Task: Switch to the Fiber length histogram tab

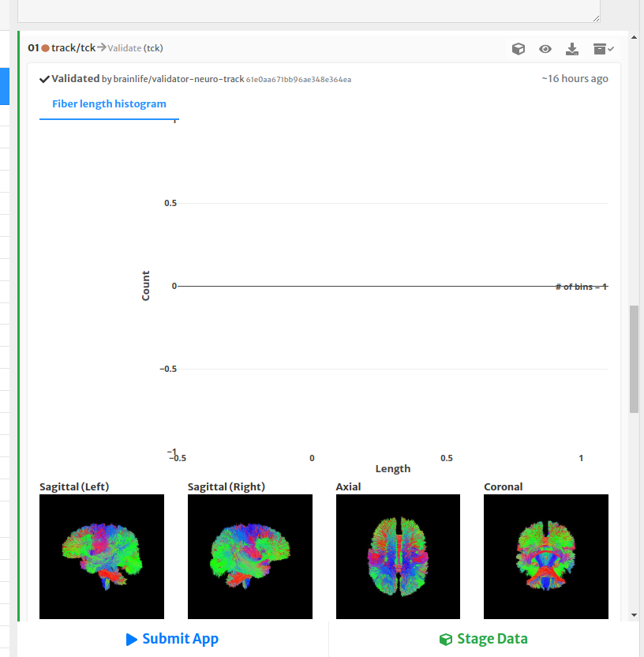Action: pyautogui.click(x=109, y=103)
